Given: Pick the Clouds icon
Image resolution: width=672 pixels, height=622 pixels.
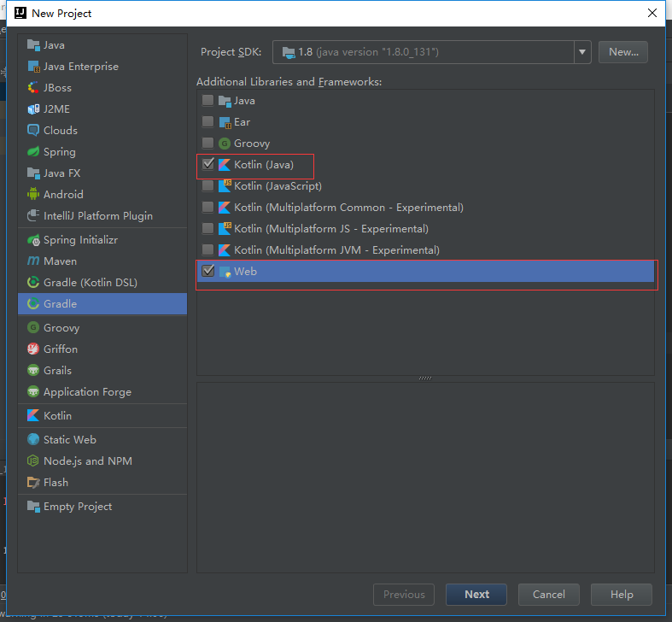Looking at the screenshot, I should [33, 131].
